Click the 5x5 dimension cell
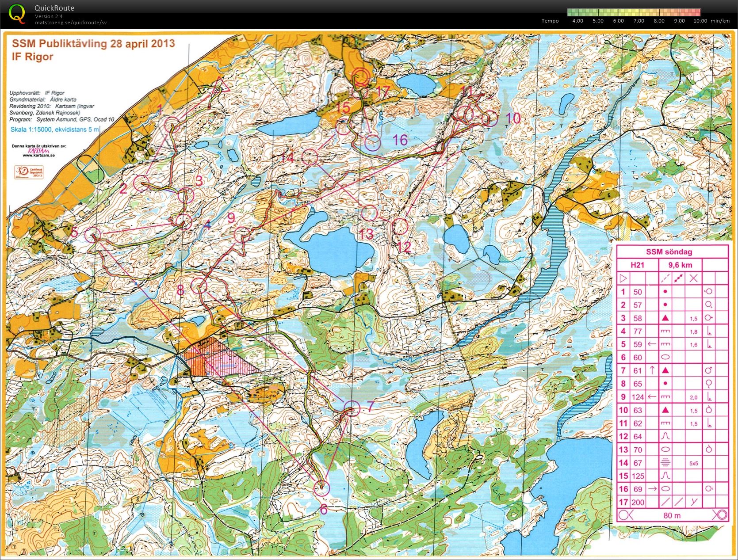 [693, 463]
